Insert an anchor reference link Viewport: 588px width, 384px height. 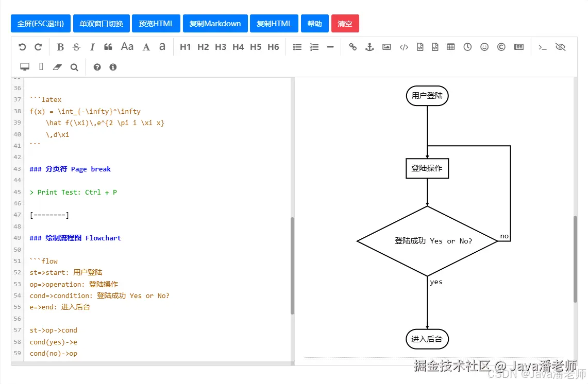[369, 47]
